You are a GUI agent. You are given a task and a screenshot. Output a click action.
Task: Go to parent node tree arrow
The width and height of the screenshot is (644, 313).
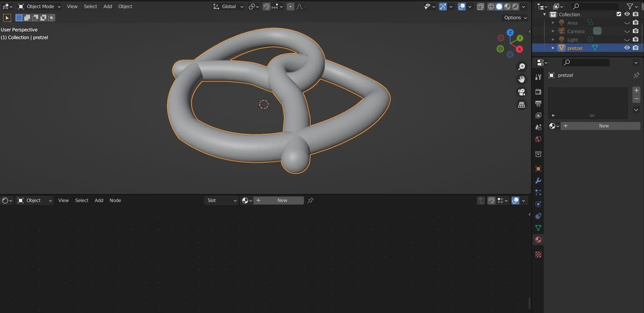click(481, 200)
